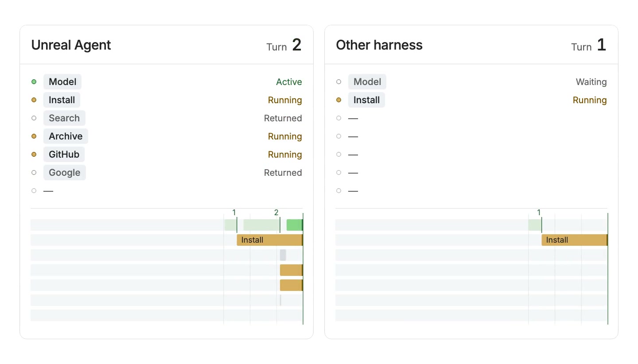Click the amber dot beside Install in Other harness

pos(338,100)
